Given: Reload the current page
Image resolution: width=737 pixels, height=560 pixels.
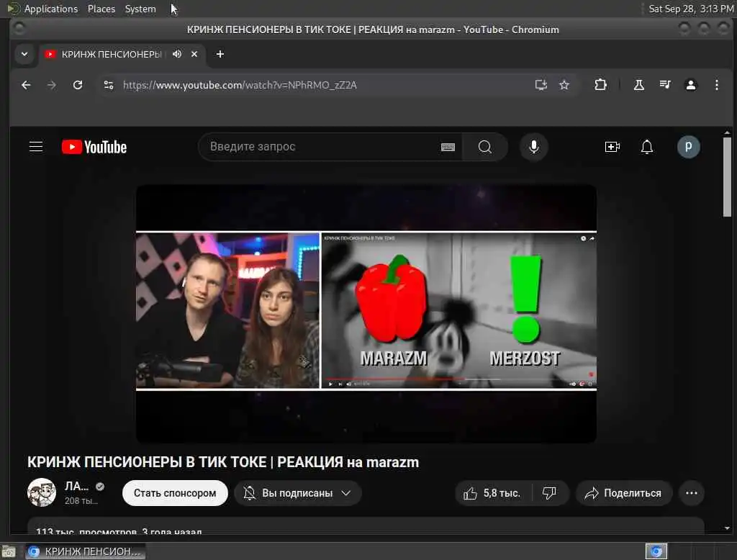Looking at the screenshot, I should pos(78,85).
